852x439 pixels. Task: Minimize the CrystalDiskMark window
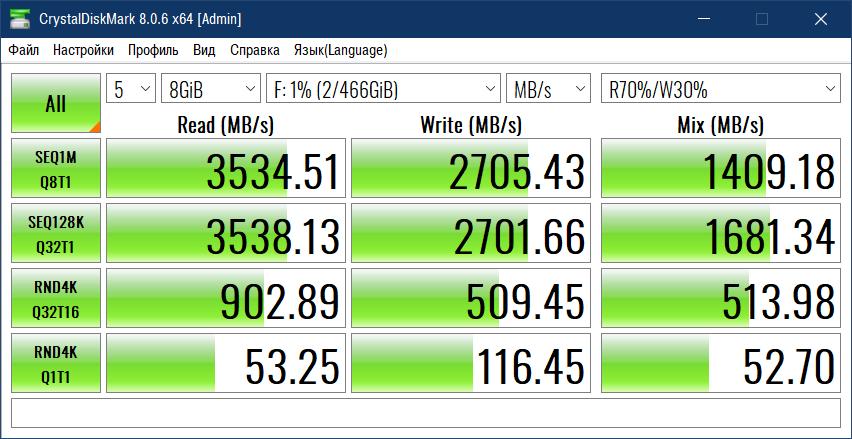point(704,19)
